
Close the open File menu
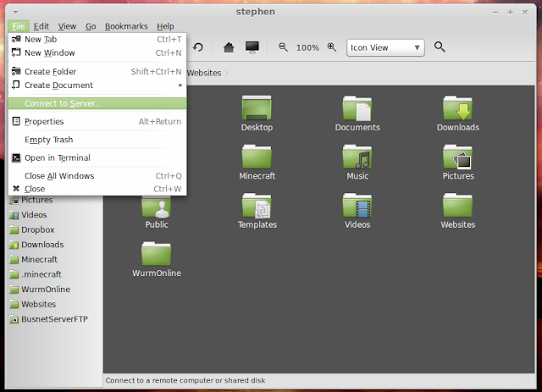(x=19, y=26)
